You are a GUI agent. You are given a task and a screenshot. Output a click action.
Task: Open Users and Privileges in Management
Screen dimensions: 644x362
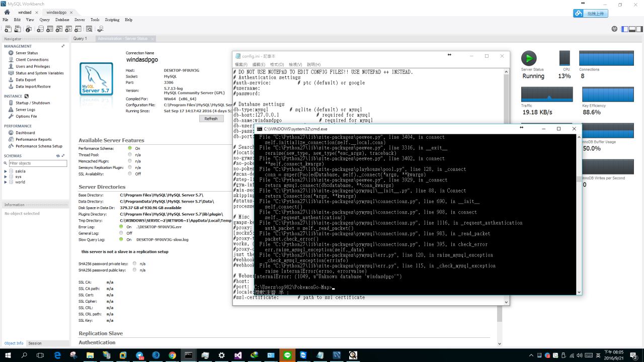point(32,66)
